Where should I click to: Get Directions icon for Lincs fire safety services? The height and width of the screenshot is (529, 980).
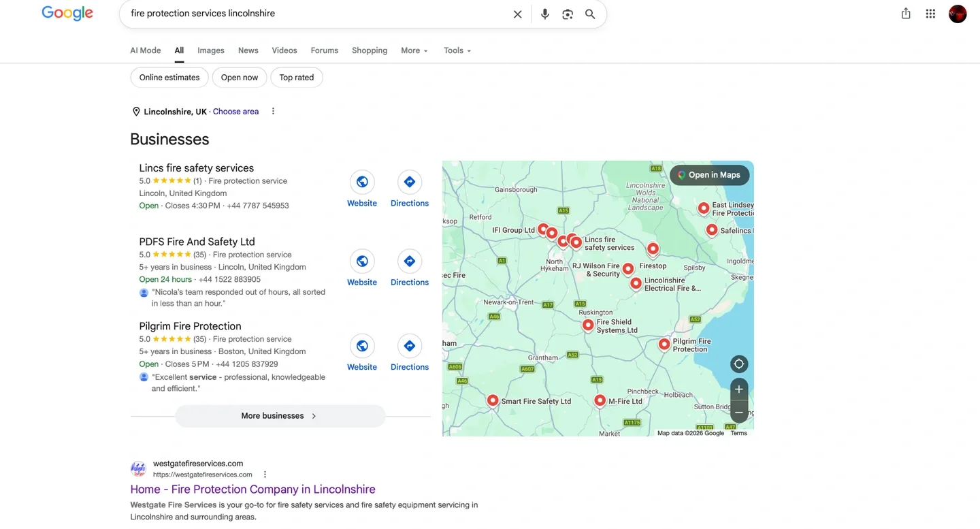tap(410, 182)
